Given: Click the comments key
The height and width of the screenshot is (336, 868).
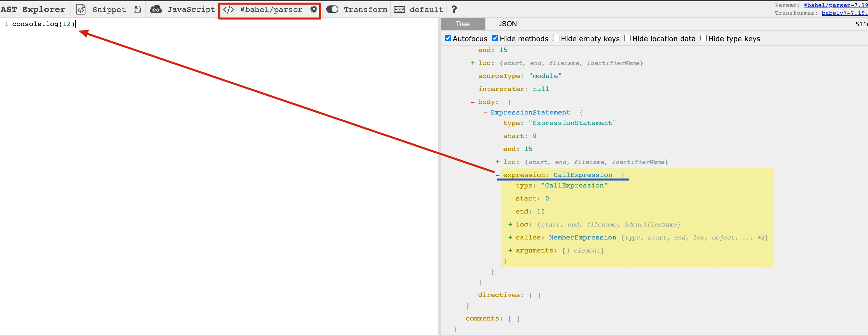Looking at the screenshot, I should (x=482, y=318).
